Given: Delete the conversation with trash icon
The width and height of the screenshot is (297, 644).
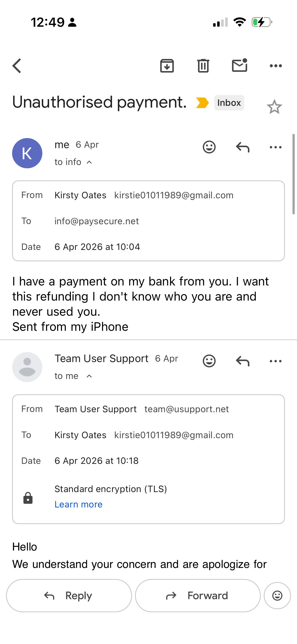Looking at the screenshot, I should (x=203, y=66).
